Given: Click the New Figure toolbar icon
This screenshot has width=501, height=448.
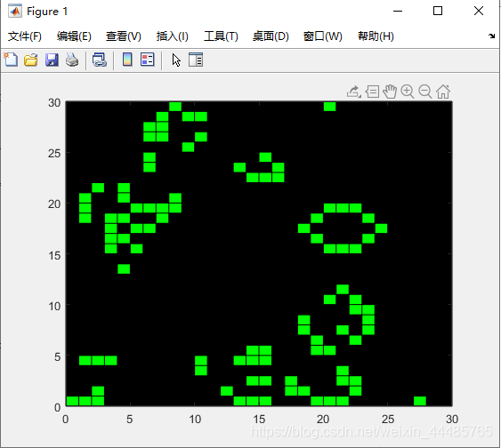Looking at the screenshot, I should pos(11,60).
